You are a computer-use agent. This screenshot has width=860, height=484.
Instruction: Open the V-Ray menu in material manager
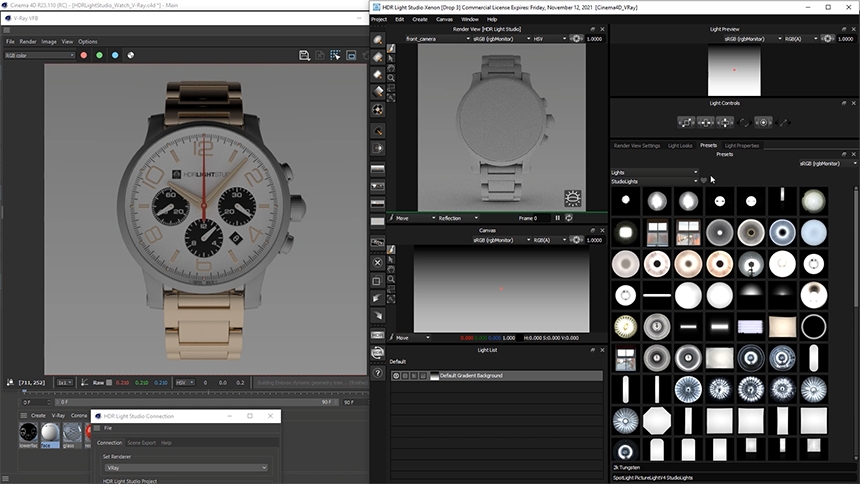coord(58,415)
